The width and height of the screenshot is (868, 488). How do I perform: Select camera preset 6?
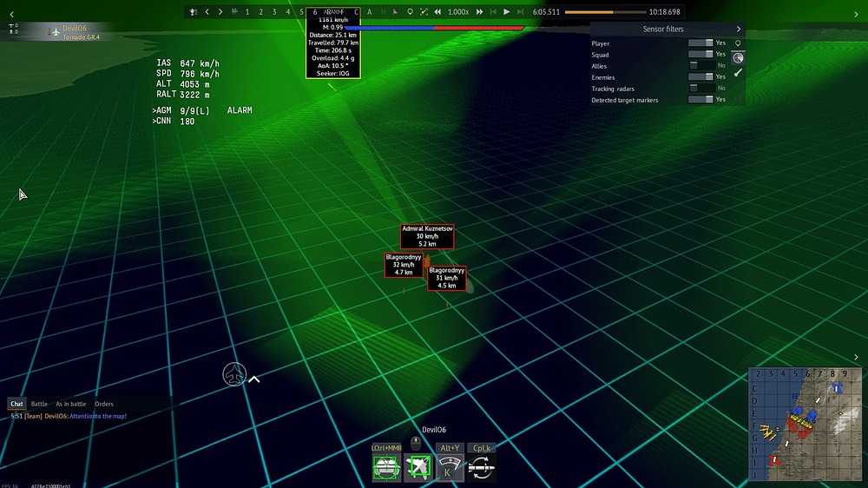(x=315, y=11)
